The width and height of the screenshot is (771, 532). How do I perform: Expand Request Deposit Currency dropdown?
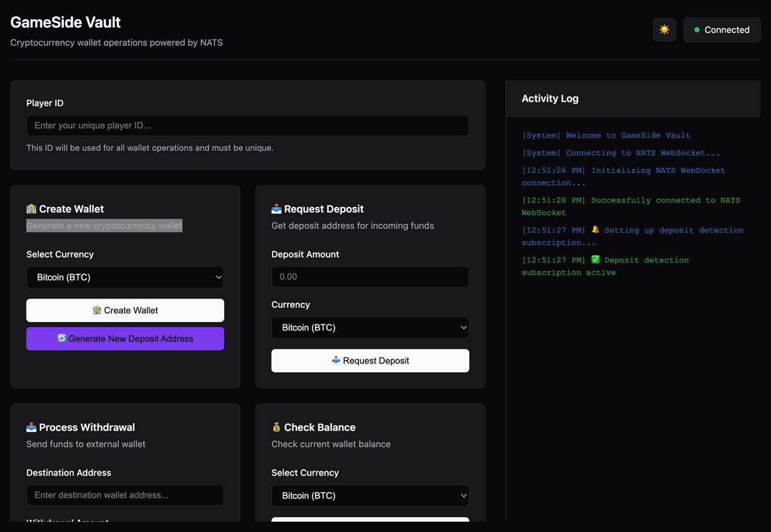[x=370, y=327]
